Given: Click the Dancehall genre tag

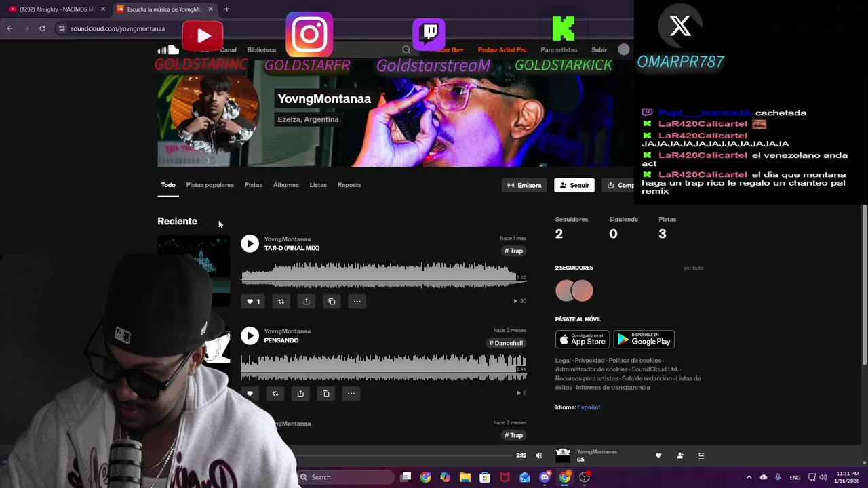Looking at the screenshot, I should (507, 343).
